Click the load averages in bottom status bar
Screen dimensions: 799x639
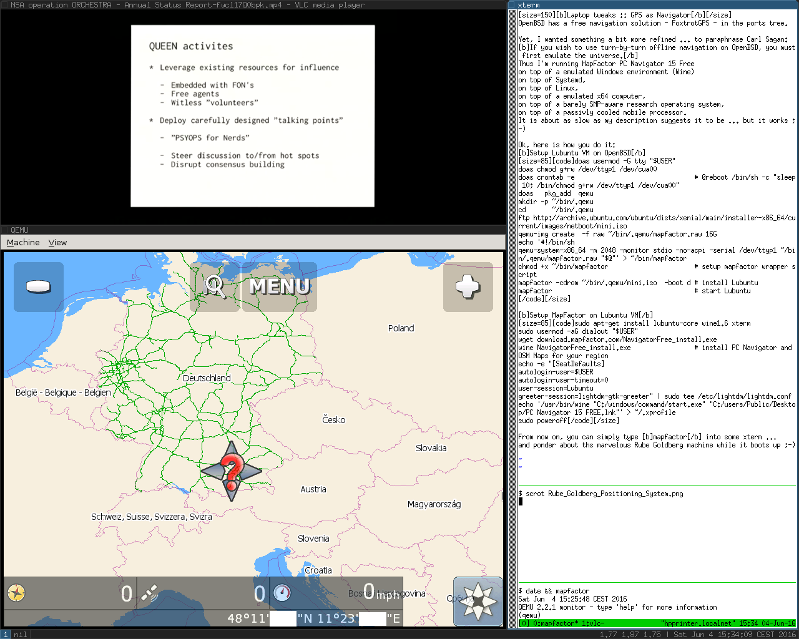point(631,634)
